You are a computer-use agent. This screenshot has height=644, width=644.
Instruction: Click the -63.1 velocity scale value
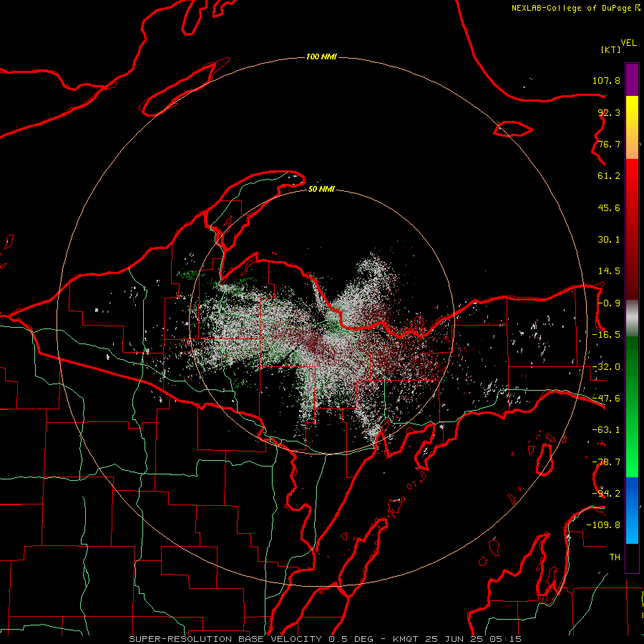click(606, 430)
